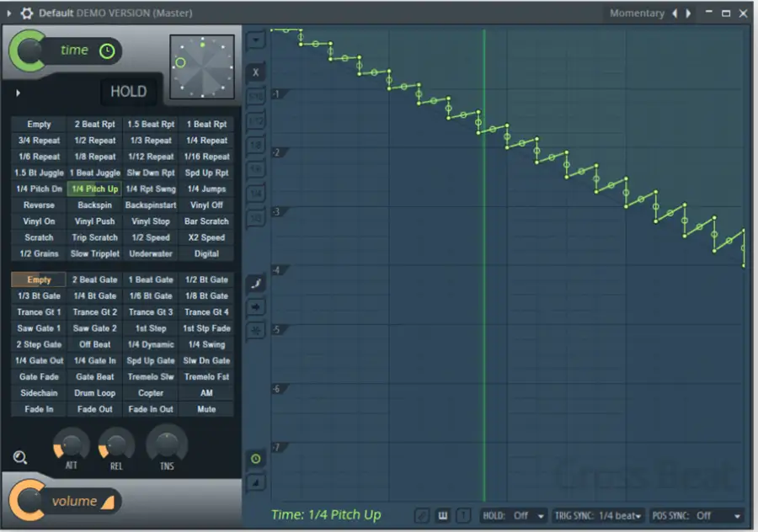Open the Momentary mode menu
Screen dimensions: 758x532
tap(638, 13)
